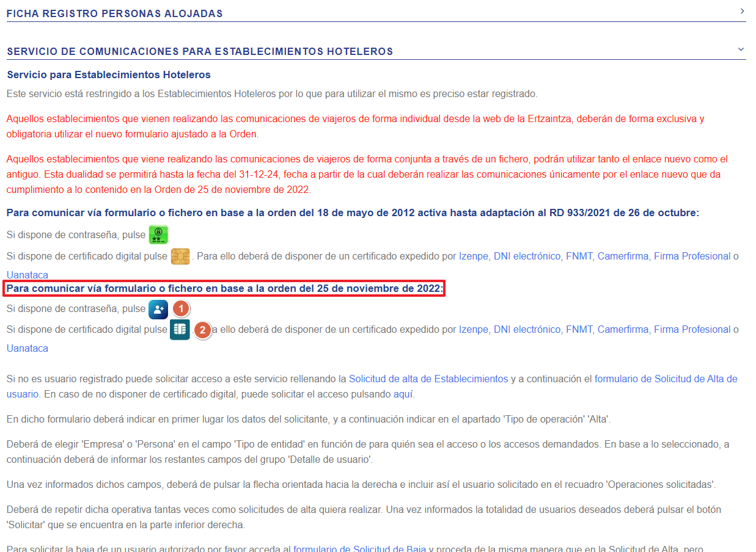The image size is (756, 552).
Task: Click the orange circle marker numbered 1
Action: pyautogui.click(x=181, y=309)
